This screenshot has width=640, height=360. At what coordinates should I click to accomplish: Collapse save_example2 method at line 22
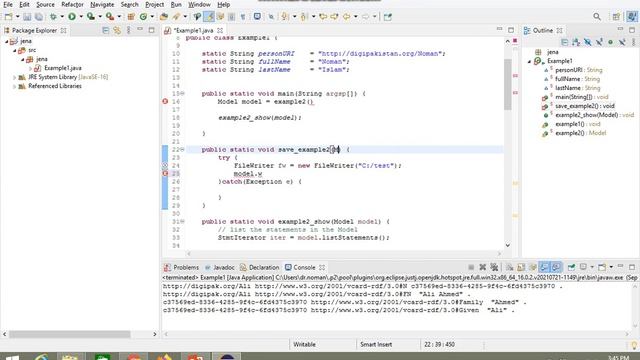click(x=182, y=150)
